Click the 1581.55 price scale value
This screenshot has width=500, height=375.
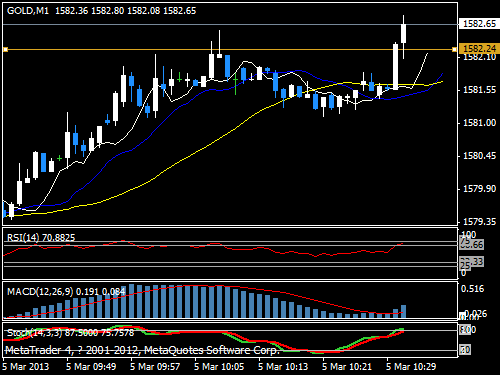(x=479, y=90)
